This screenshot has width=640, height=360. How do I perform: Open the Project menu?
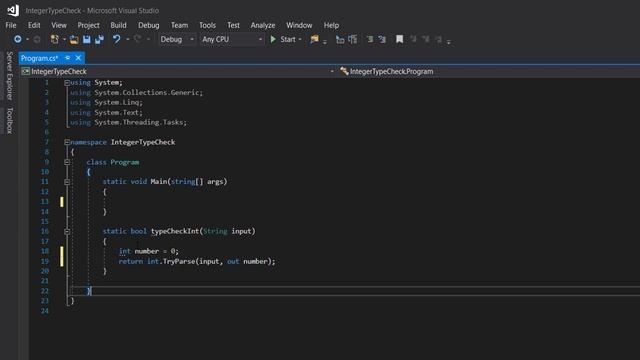(88, 25)
